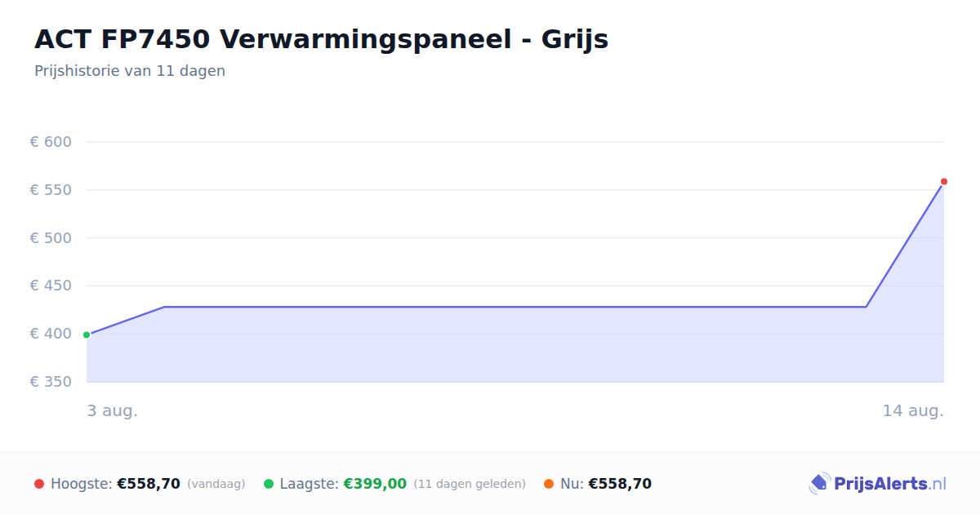Click the red highest price dot on chart
Viewport: 980px width, 514px height.
[944, 181]
